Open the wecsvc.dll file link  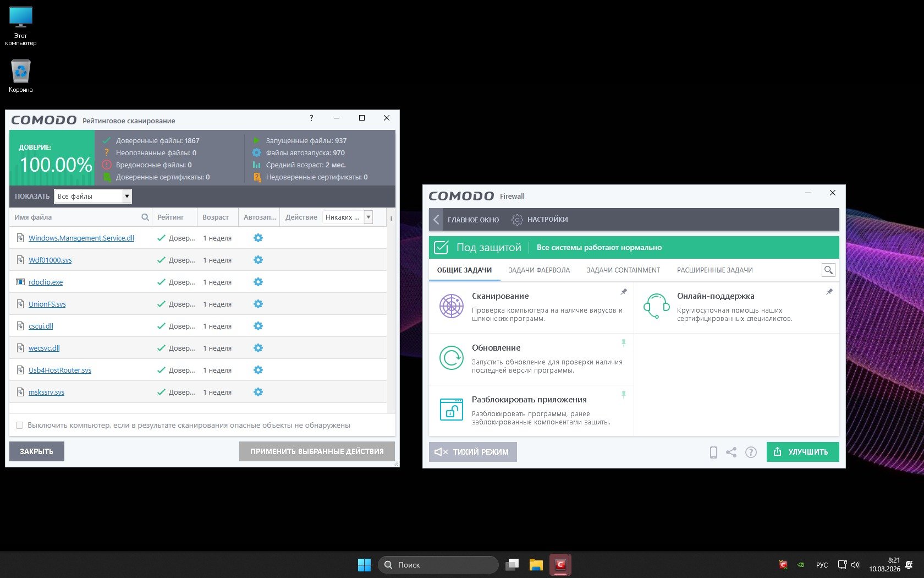(44, 348)
